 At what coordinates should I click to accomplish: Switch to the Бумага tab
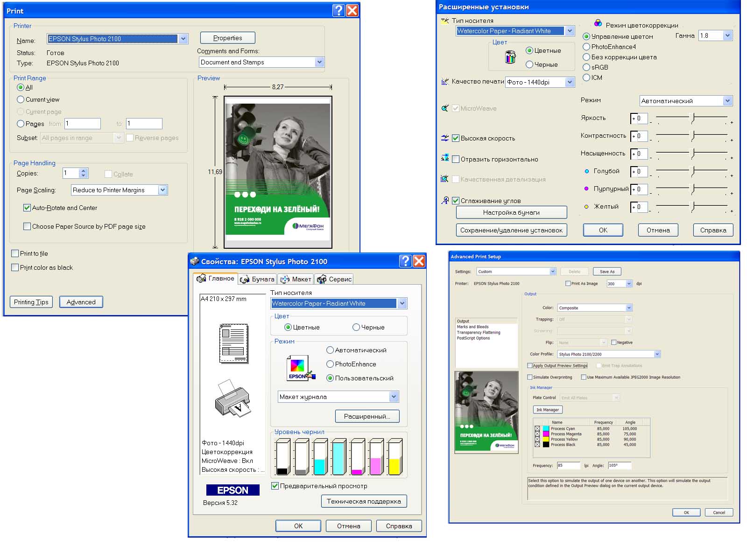[x=257, y=279]
